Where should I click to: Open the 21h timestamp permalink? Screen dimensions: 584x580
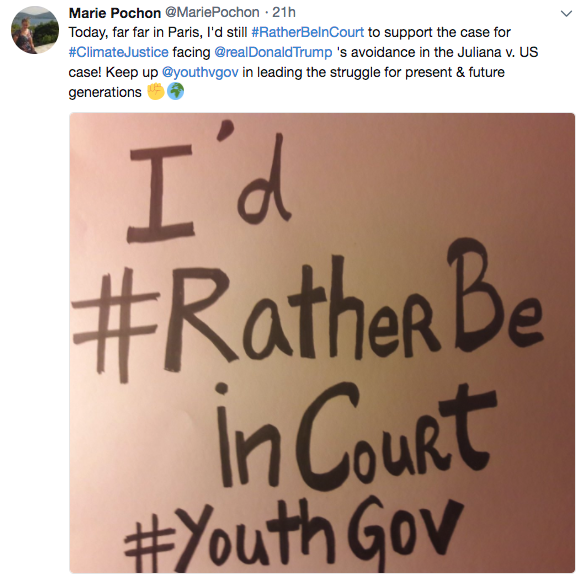tap(284, 13)
